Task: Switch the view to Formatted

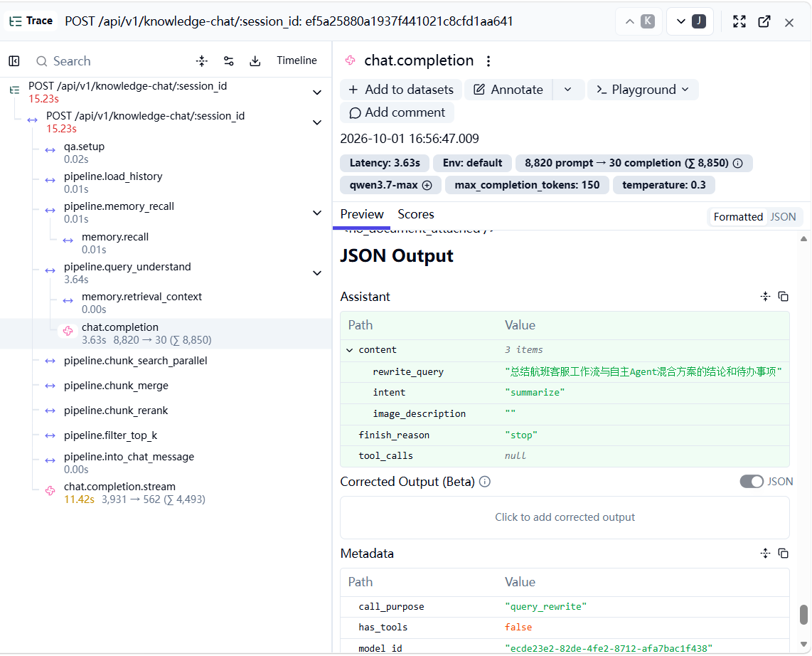Action: coord(738,217)
